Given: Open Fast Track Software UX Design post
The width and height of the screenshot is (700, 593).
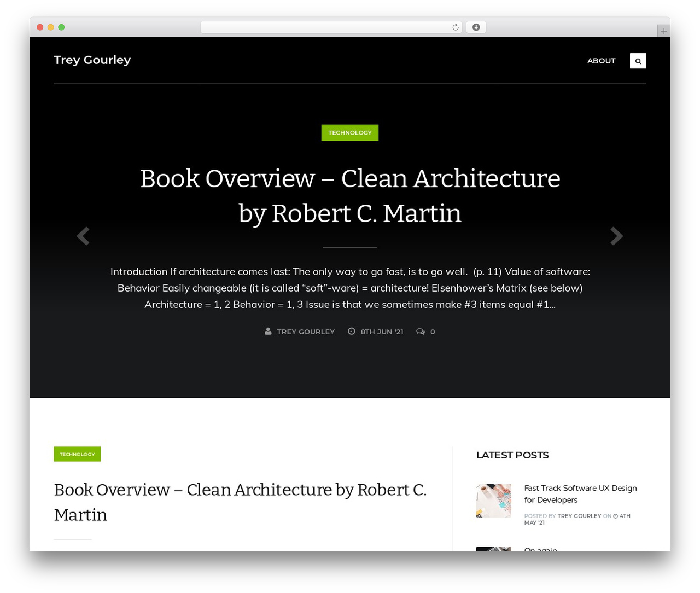Looking at the screenshot, I should 580,494.
